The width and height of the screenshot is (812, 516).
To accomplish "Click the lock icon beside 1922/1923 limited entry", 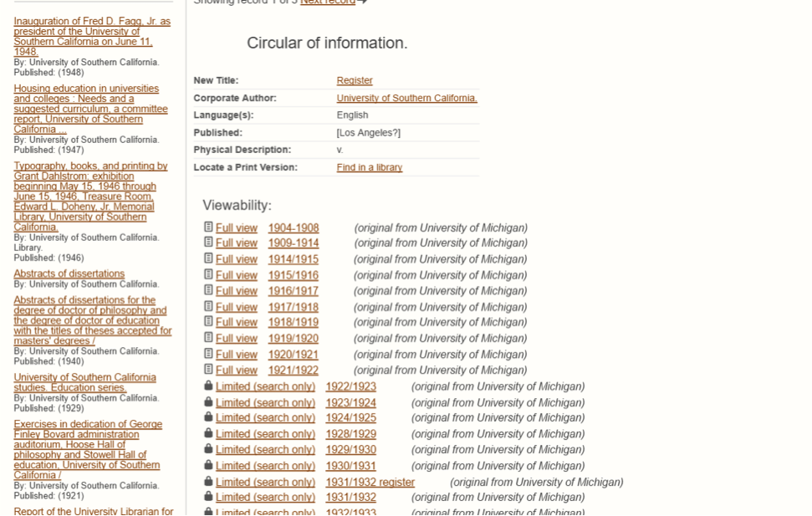I will pos(208,386).
